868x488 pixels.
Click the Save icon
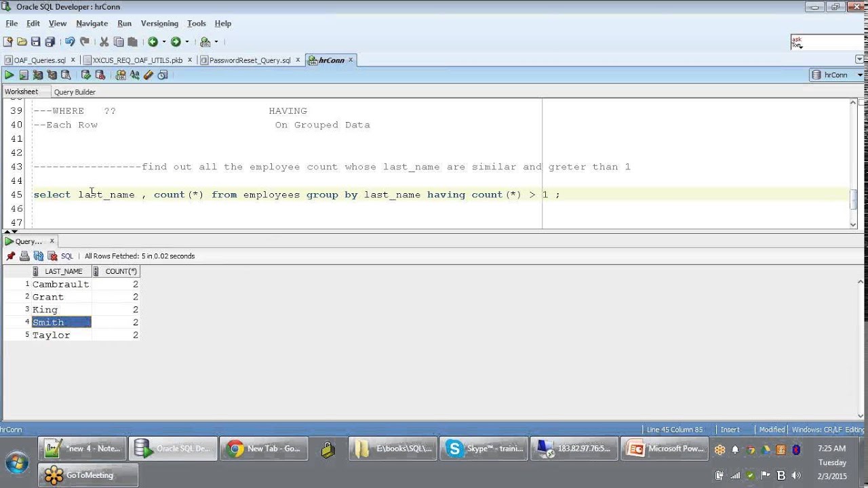(35, 41)
